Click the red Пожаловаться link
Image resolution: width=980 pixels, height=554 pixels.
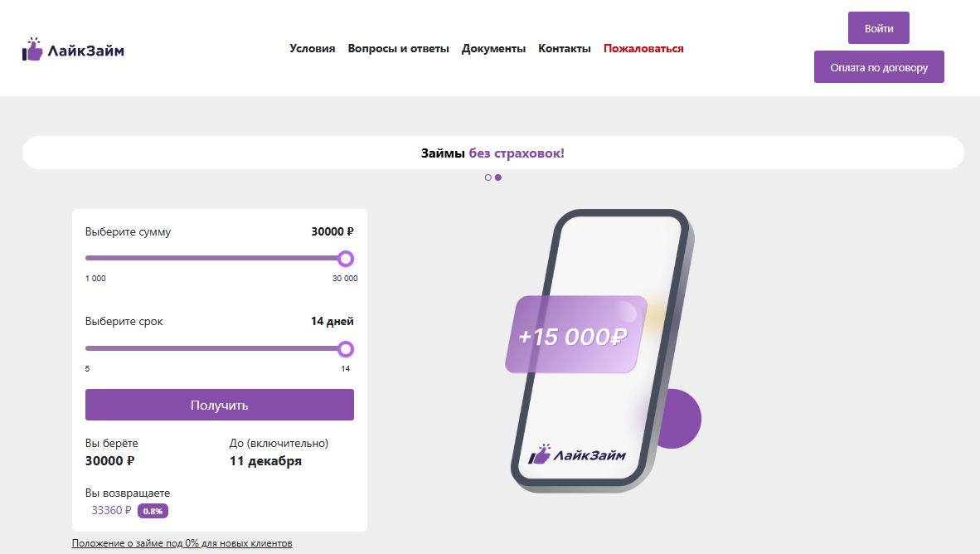[x=643, y=48]
